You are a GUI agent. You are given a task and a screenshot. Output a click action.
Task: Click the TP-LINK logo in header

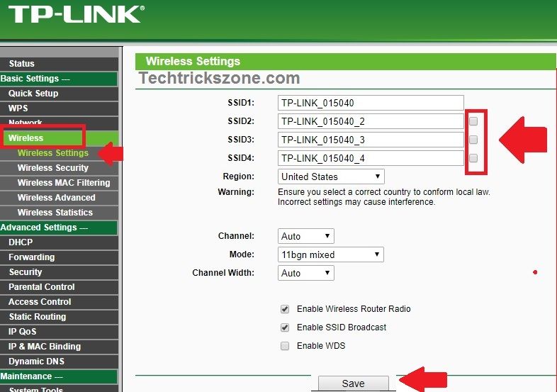click(74, 15)
